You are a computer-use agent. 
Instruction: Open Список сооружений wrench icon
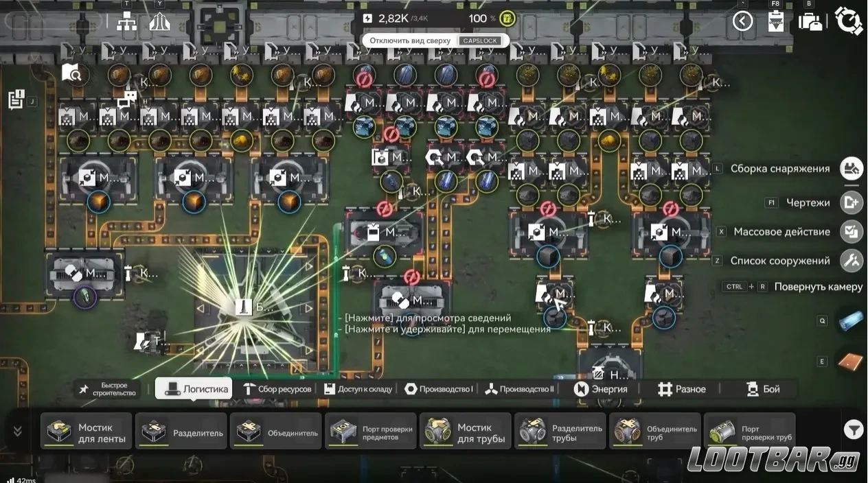852,261
